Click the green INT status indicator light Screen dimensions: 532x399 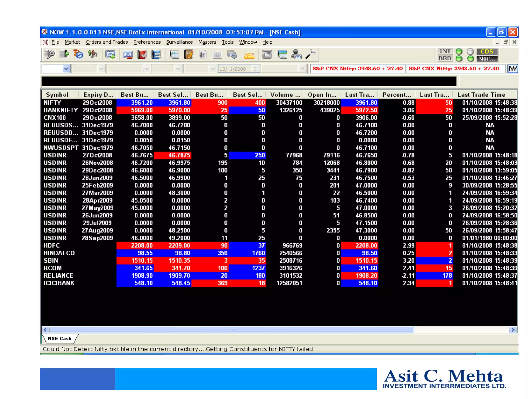click(459, 51)
